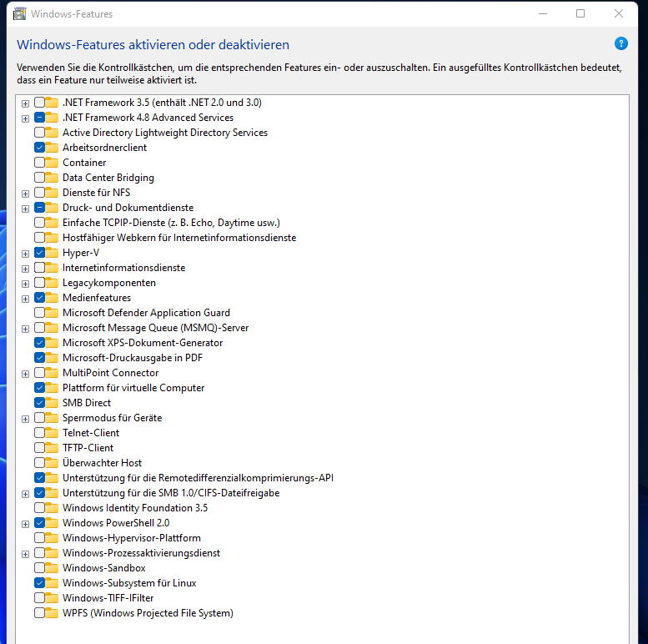Expand the Dienste für NFS node

point(25,194)
